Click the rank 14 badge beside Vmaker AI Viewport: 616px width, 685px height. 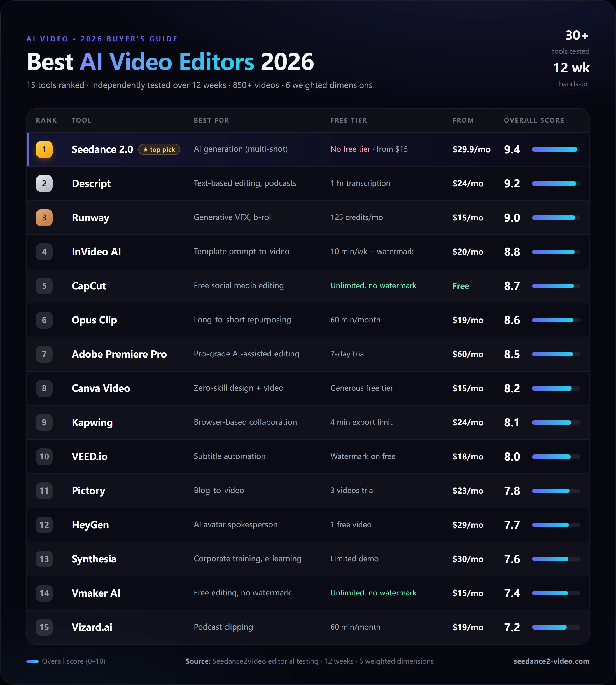coord(44,594)
